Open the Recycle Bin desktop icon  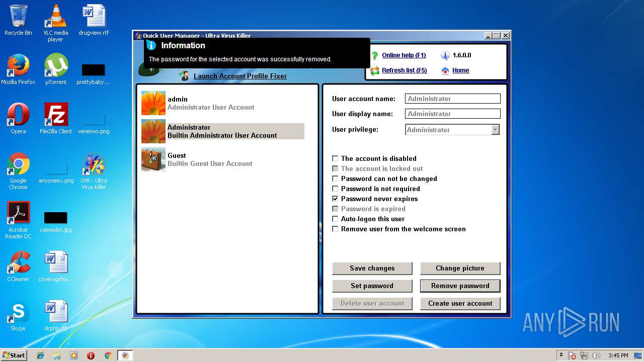[x=18, y=20]
